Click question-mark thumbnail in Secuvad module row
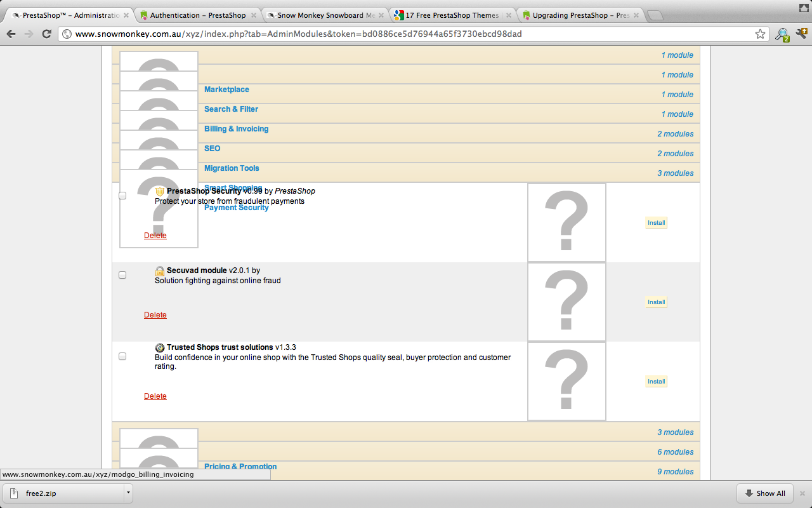 [x=566, y=302]
